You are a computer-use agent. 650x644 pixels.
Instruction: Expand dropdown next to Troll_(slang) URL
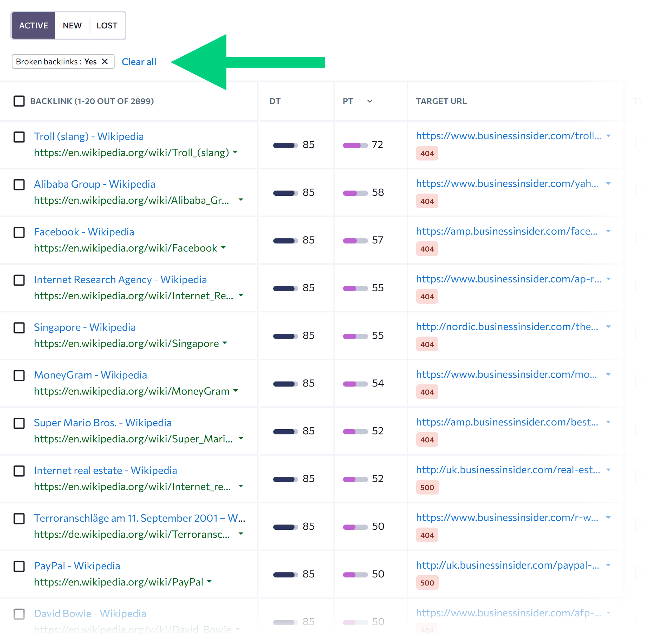point(235,152)
